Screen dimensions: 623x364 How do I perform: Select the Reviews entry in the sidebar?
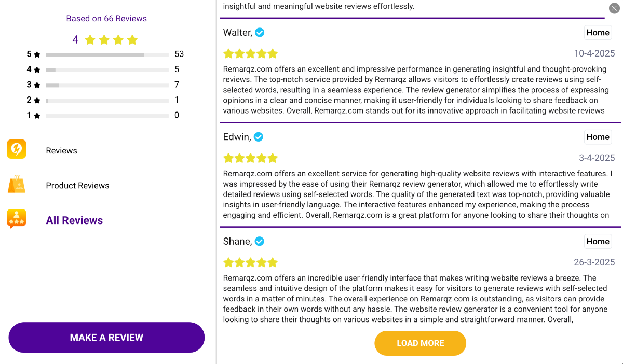pos(61,150)
